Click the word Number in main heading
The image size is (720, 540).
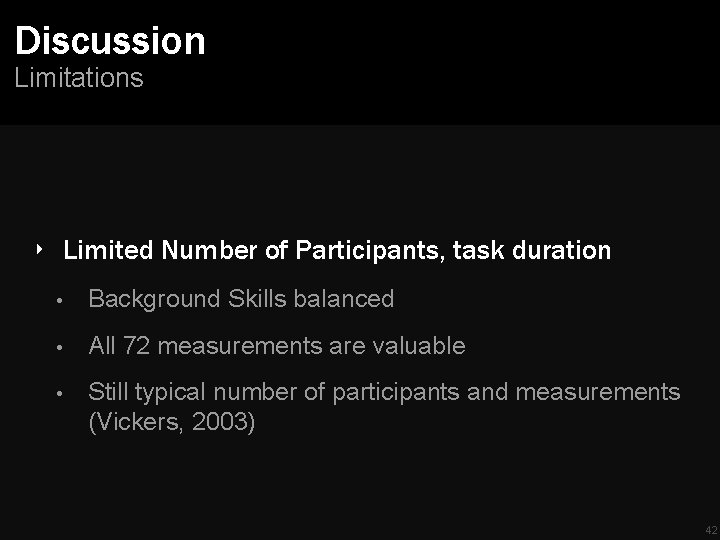210,250
